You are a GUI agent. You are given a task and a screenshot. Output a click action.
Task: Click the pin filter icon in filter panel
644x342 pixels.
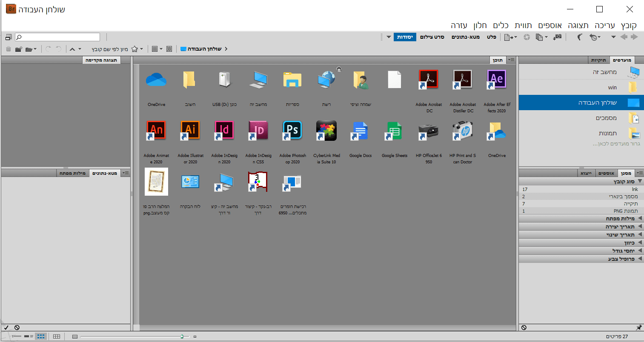pyautogui.click(x=638, y=328)
